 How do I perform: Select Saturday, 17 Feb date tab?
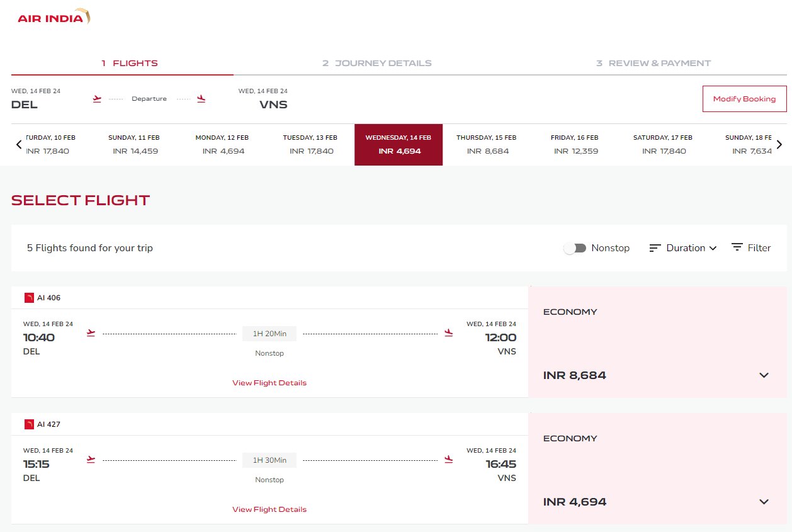coord(663,144)
